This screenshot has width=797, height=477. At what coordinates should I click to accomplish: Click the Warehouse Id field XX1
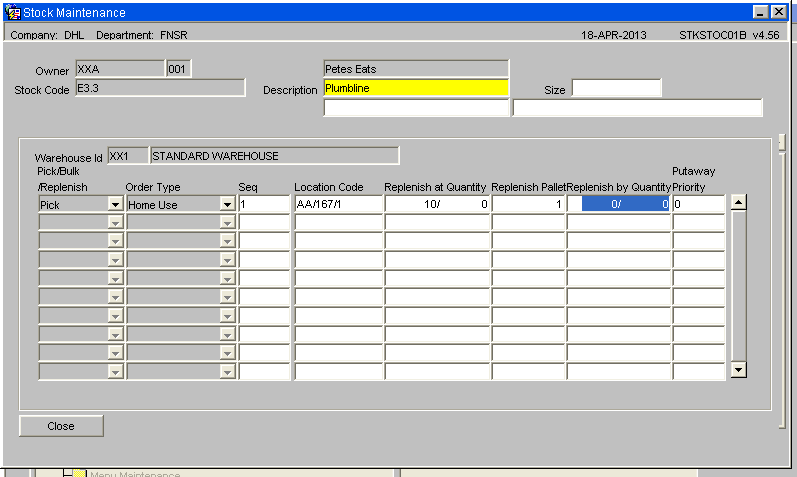pos(128,156)
